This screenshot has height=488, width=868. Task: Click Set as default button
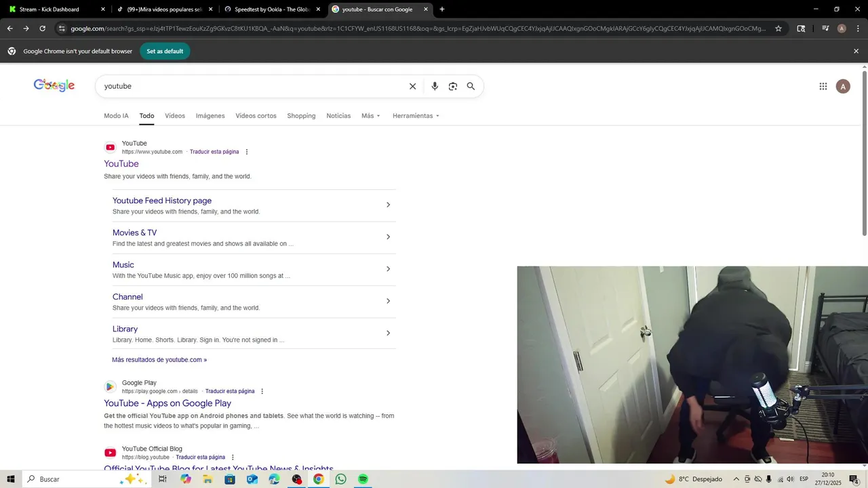tap(165, 51)
